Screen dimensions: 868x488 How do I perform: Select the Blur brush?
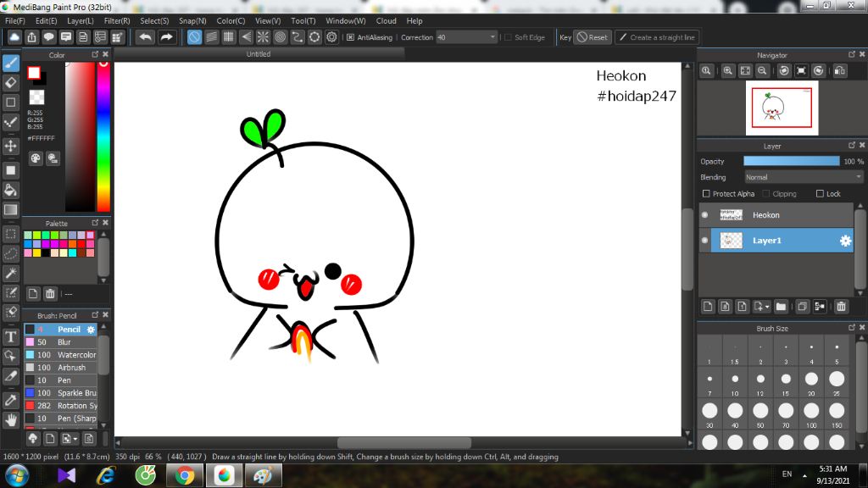(x=61, y=342)
